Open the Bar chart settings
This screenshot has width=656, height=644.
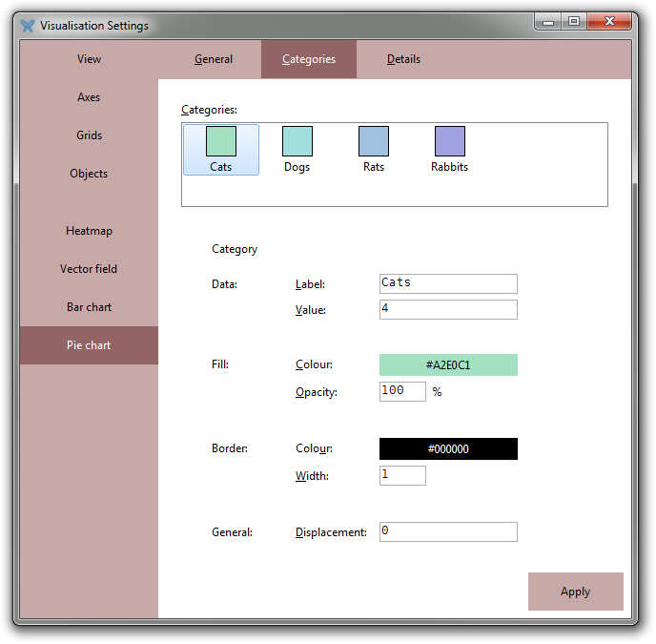point(90,307)
